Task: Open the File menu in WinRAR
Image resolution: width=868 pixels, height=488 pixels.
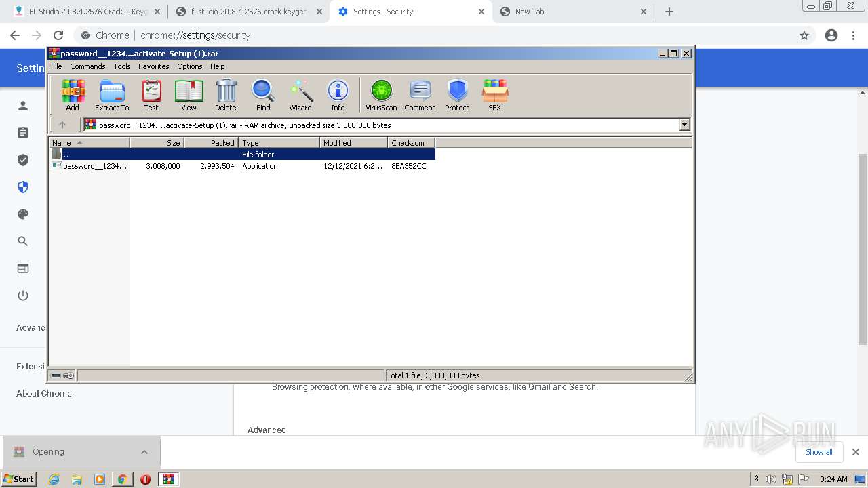Action: click(x=56, y=66)
